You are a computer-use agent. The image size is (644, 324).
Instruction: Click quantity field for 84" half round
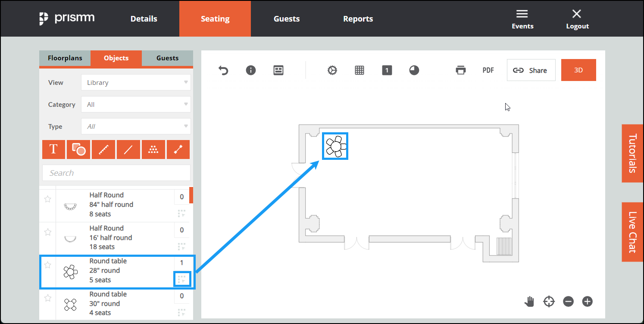[x=182, y=197]
